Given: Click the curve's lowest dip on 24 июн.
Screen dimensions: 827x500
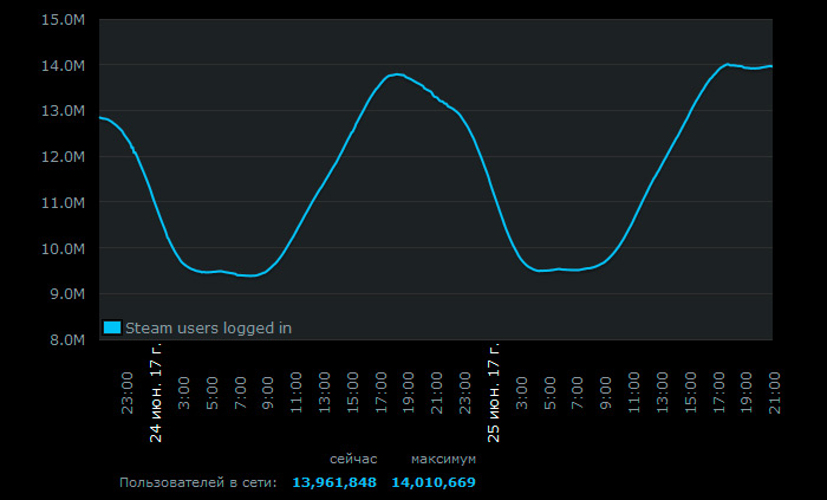Looking at the screenshot, I should click(x=250, y=275).
